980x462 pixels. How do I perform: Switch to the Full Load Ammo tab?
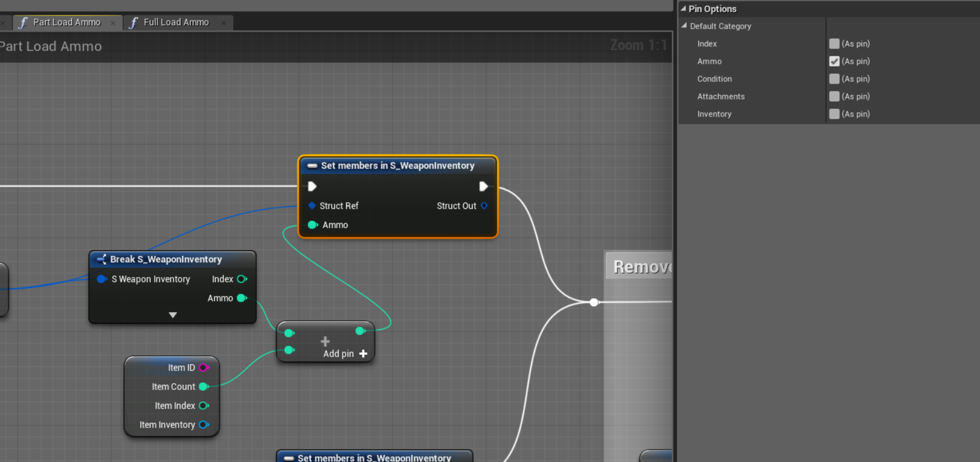coord(176,22)
